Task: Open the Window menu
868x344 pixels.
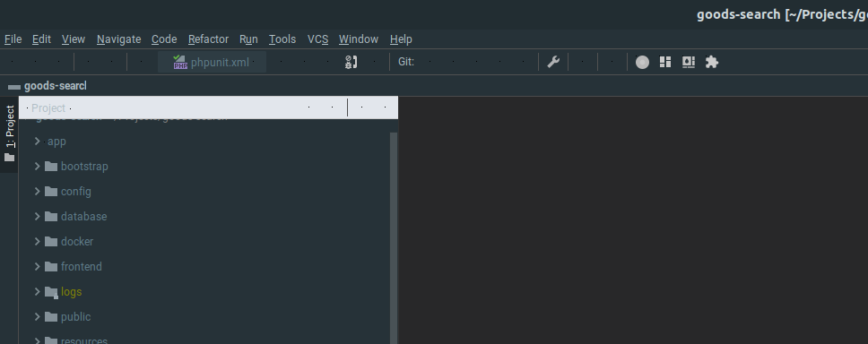Action: click(x=358, y=39)
